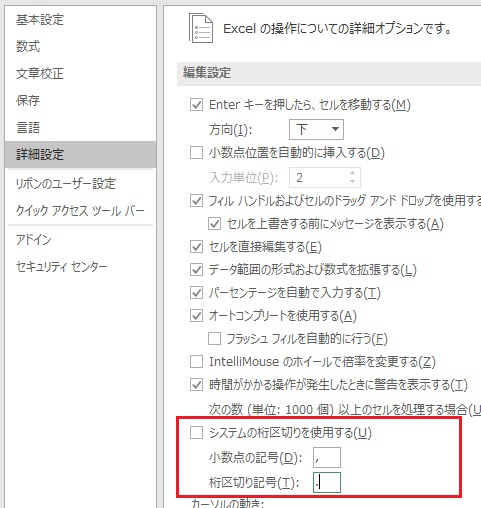481x508 pixels.
Task: Select リボンのユーザー設定 in sidebar
Action: 66,183
